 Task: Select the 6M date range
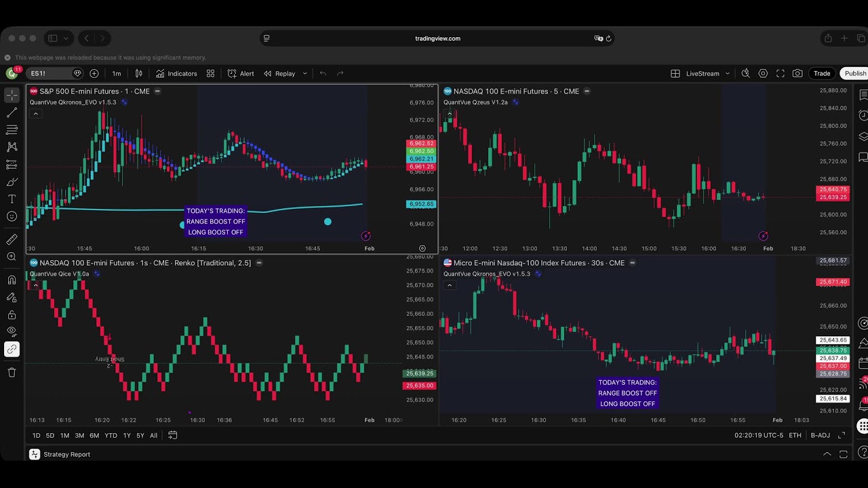point(94,435)
